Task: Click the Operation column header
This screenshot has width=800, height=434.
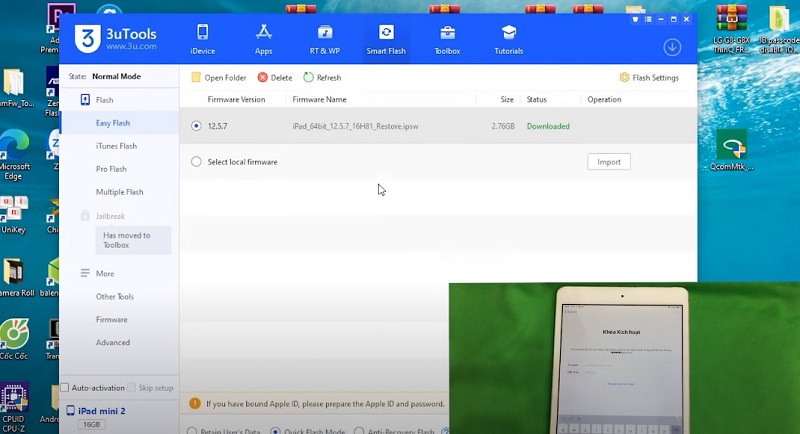Action: [x=604, y=99]
